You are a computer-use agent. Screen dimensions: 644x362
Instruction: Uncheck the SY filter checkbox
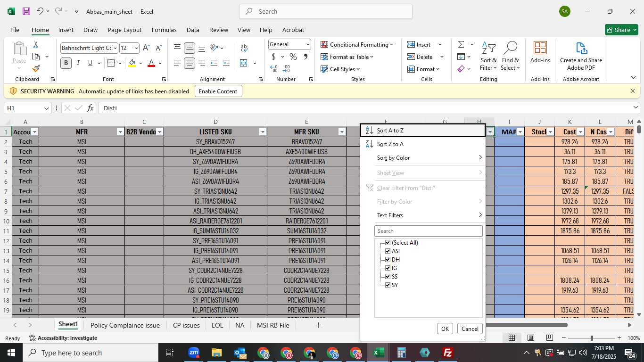click(388, 285)
